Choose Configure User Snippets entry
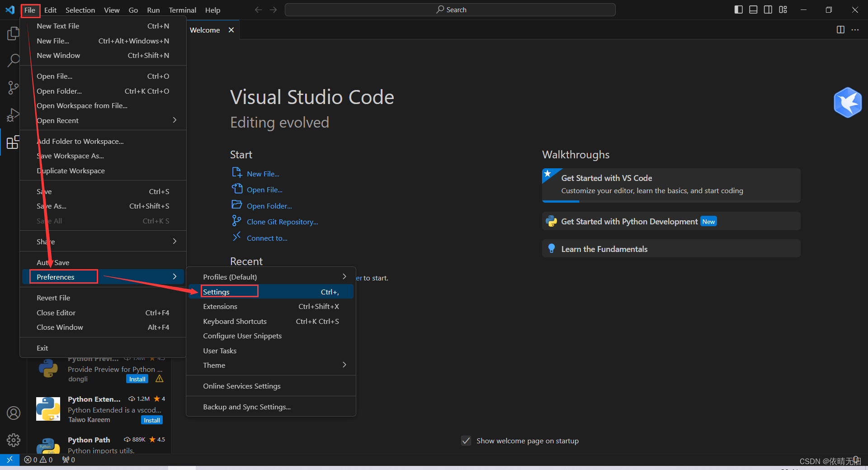The image size is (868, 470). (x=271, y=336)
